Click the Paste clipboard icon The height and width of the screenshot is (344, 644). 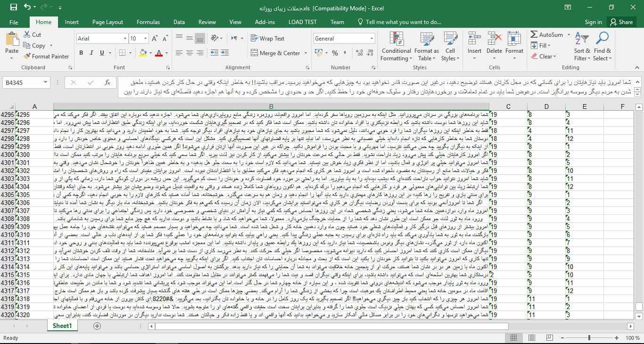pyautogui.click(x=12, y=40)
